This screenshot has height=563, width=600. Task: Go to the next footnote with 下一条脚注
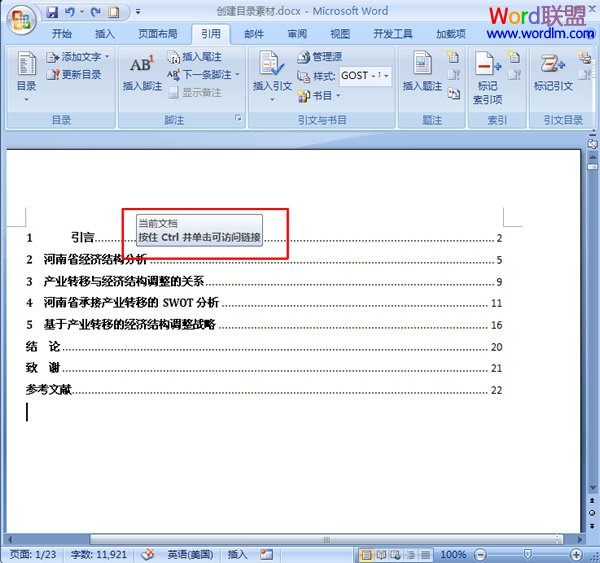[x=199, y=75]
